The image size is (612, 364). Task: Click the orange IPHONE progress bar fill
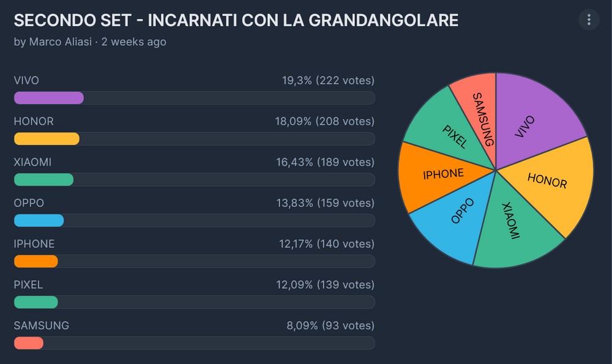[x=35, y=261]
